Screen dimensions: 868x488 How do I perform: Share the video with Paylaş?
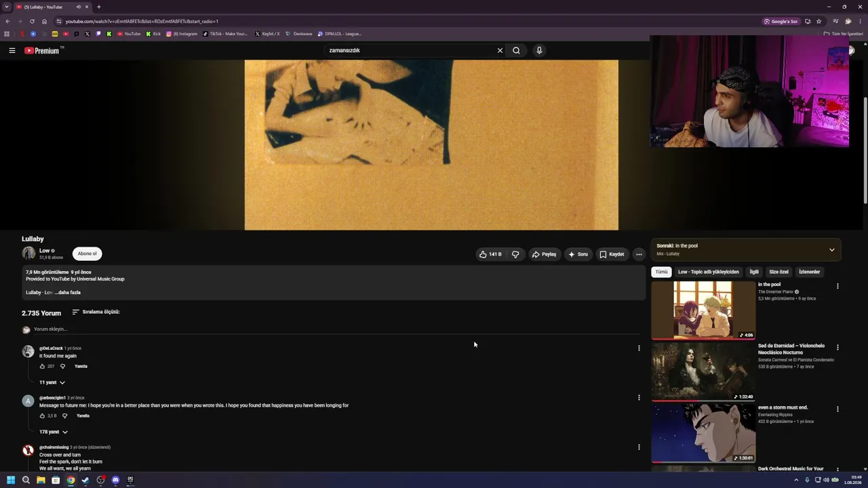point(544,254)
